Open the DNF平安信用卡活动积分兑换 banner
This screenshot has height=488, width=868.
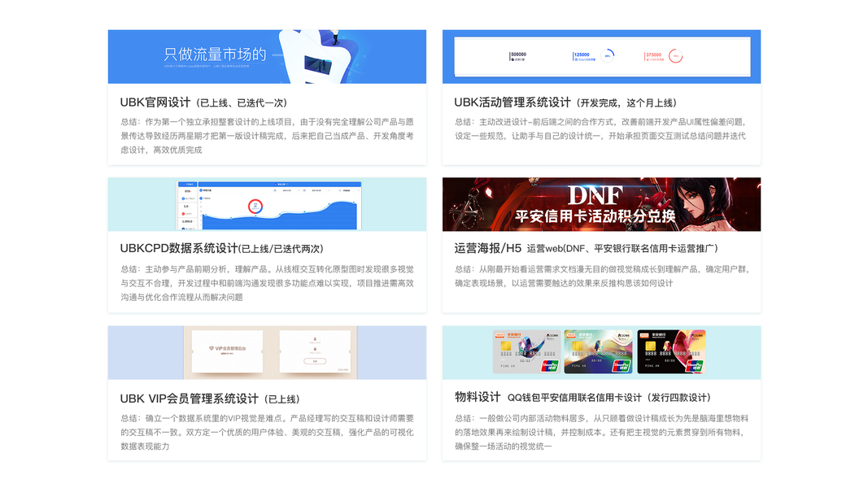[x=601, y=204]
